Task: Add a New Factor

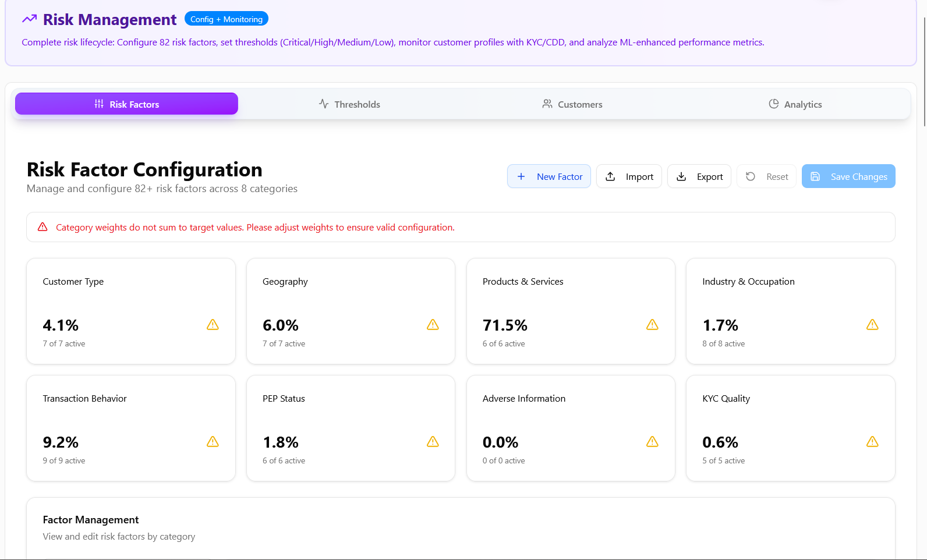Action: [x=549, y=176]
